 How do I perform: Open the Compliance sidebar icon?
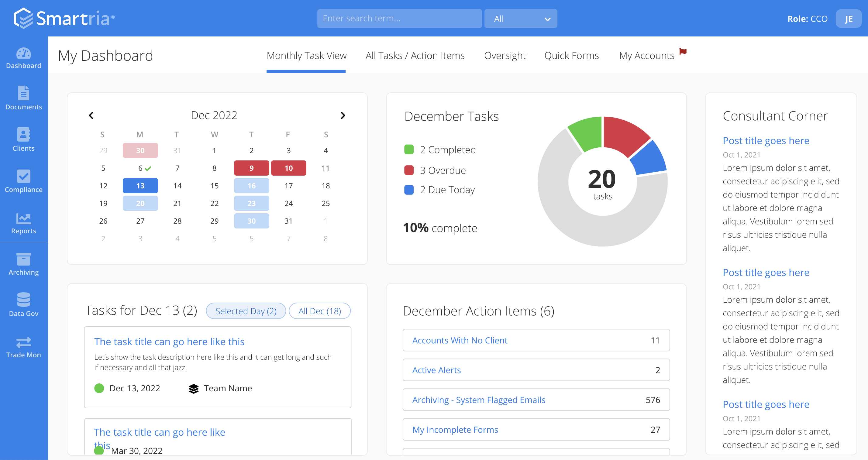[24, 176]
